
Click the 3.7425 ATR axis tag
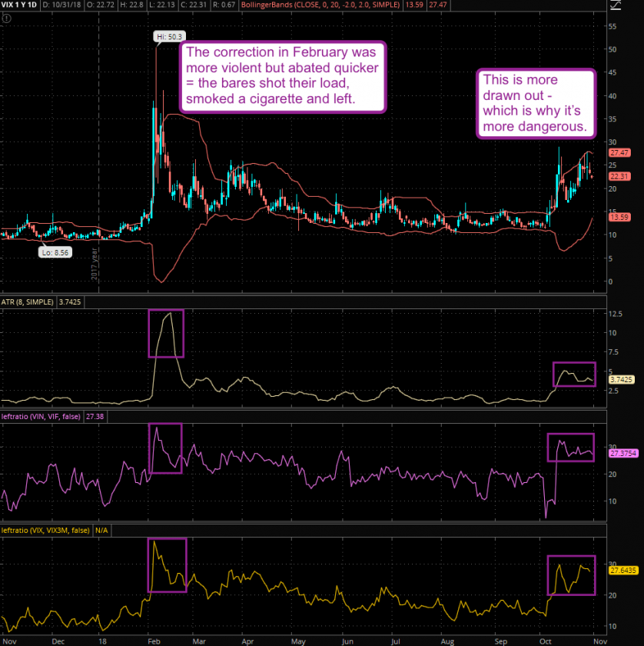pos(621,379)
